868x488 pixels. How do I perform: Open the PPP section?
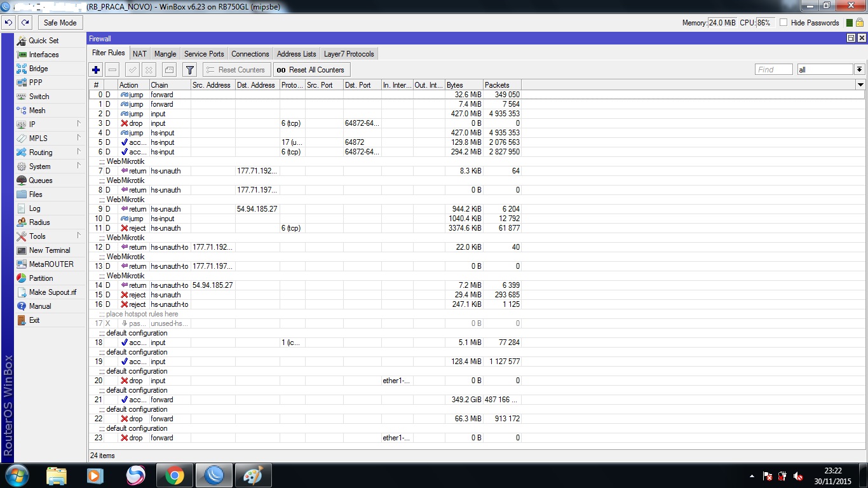coord(50,83)
